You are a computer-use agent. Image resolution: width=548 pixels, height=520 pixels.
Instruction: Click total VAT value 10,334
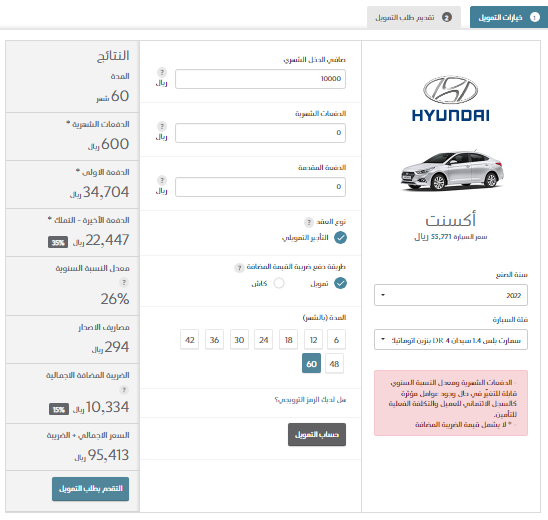point(107,407)
